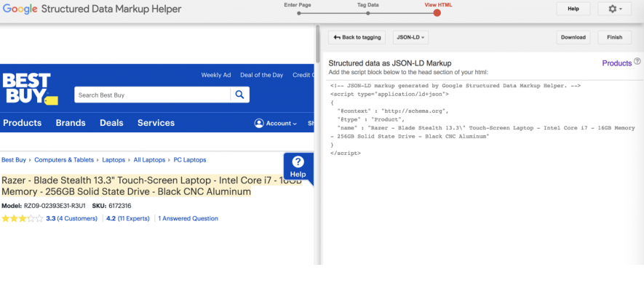Open the Services menu
Viewport: 644px width, 283px height.
pos(156,123)
